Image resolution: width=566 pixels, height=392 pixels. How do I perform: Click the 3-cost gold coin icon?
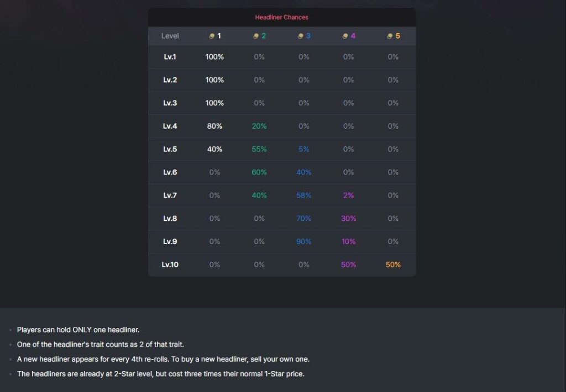[300, 36]
